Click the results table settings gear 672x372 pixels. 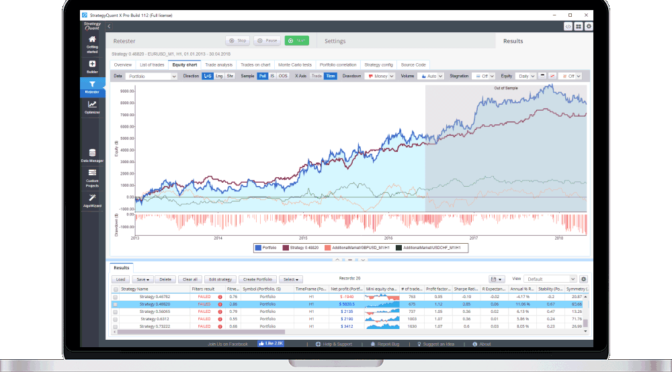583,279
